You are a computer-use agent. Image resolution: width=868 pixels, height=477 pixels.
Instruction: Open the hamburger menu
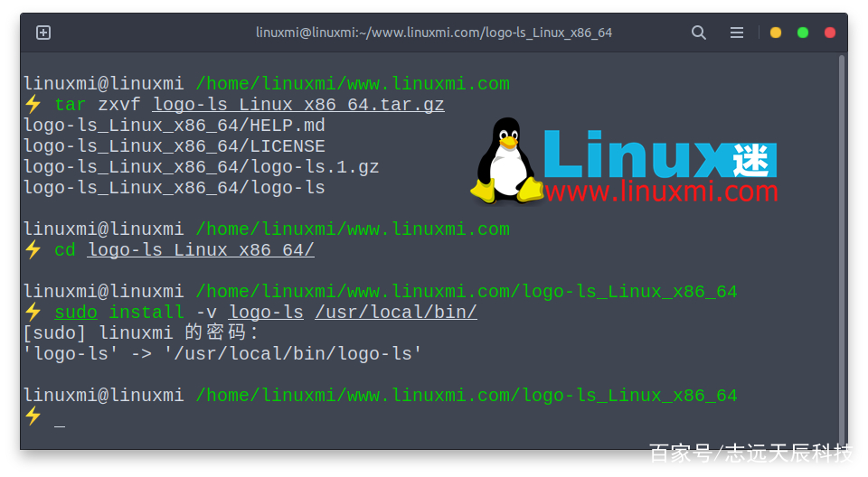pos(736,33)
